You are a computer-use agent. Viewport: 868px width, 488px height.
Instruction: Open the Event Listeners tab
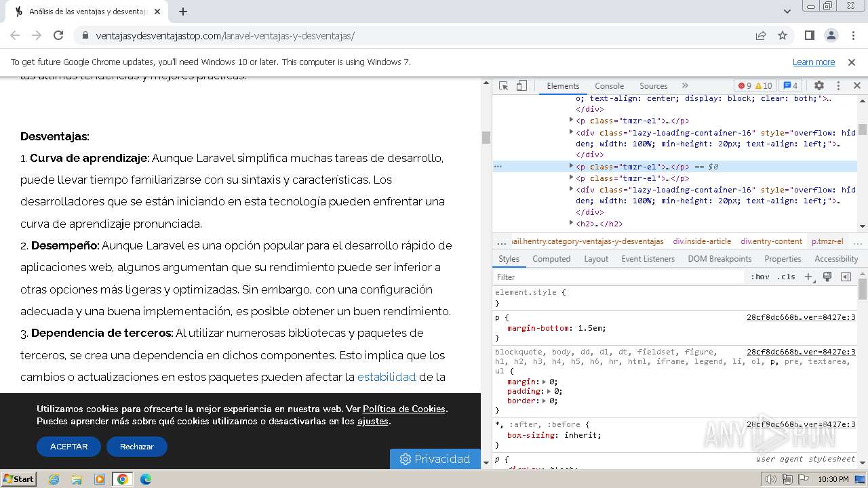(648, 259)
